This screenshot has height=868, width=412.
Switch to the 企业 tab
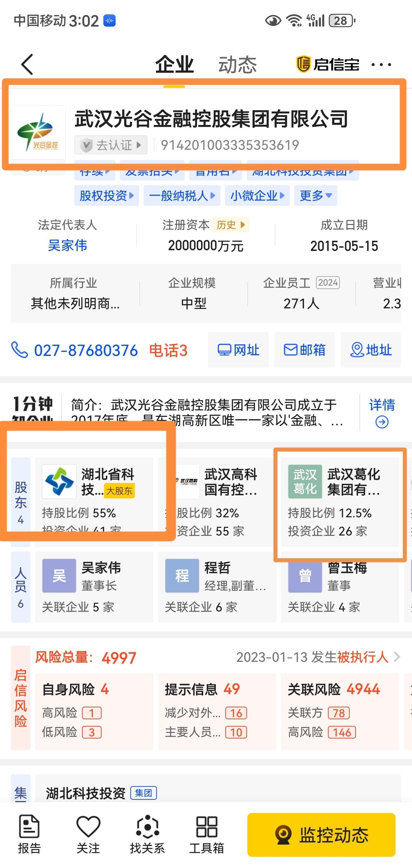(x=174, y=64)
